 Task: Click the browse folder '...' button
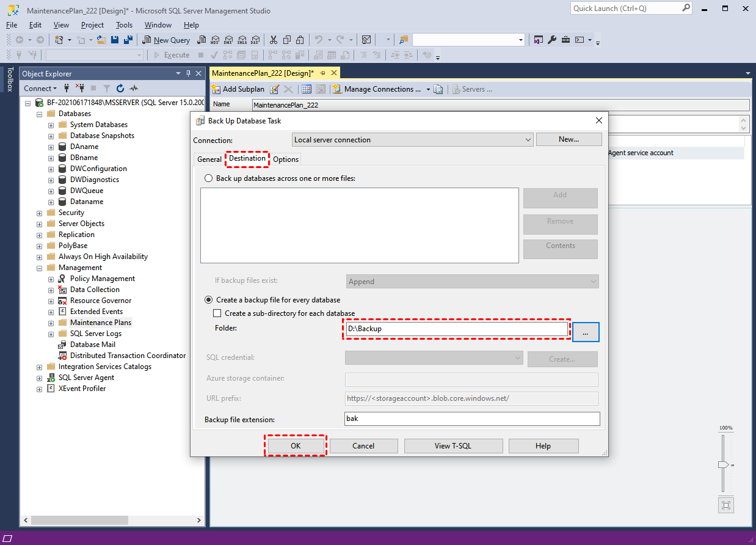tap(586, 332)
